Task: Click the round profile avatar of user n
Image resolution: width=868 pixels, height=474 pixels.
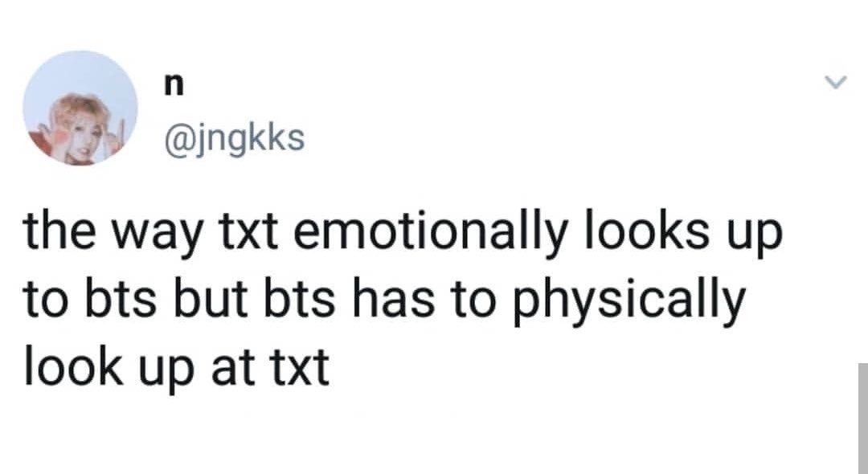Action: point(80,108)
